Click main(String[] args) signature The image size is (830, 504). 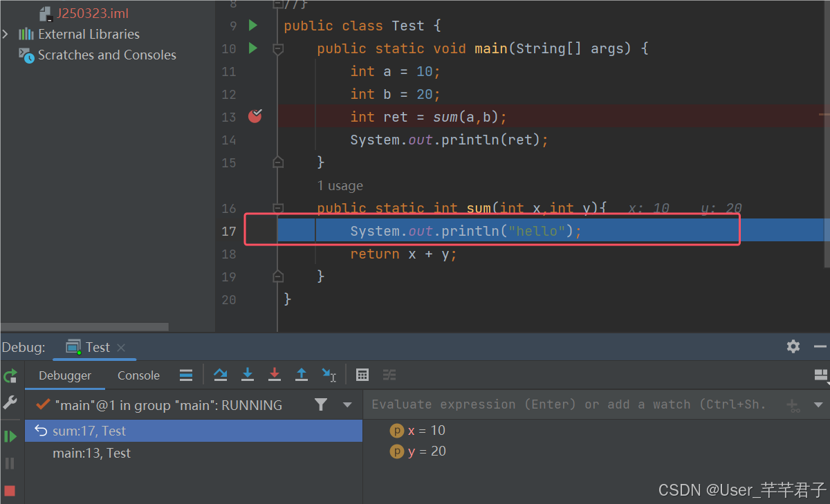(x=552, y=48)
